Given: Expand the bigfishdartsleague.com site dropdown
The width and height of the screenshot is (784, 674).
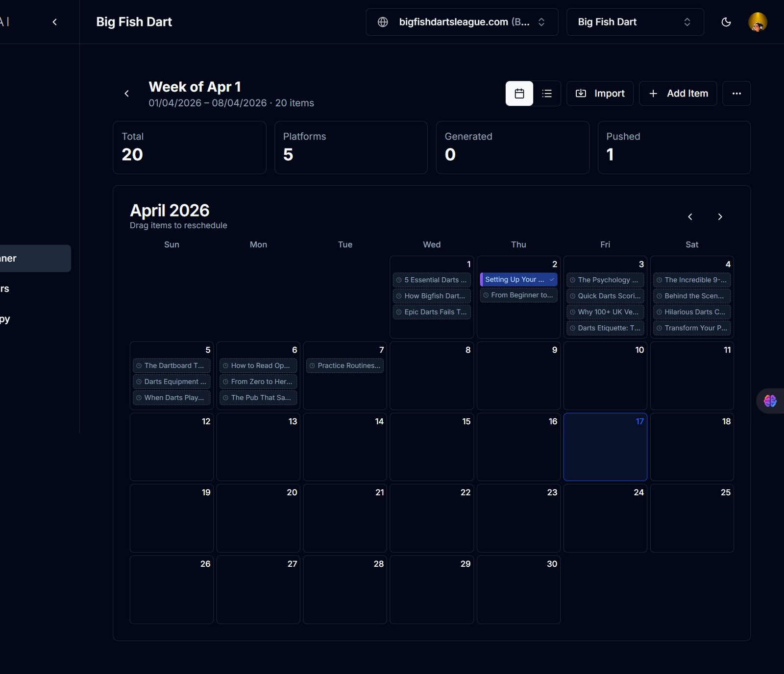Looking at the screenshot, I should pos(462,22).
